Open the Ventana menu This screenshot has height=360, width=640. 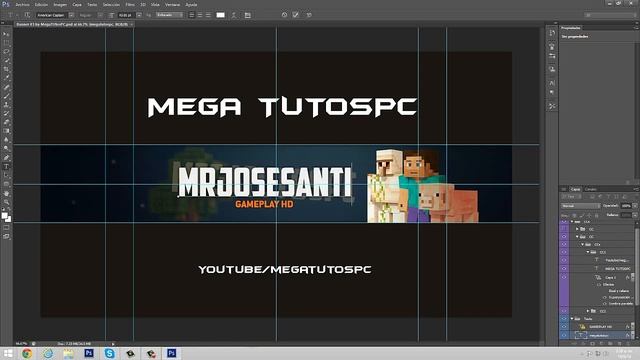point(172,4)
